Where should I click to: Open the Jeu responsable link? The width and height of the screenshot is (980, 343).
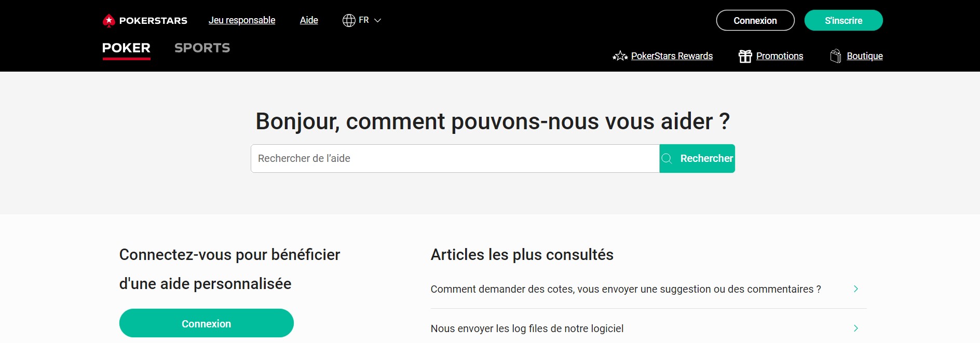tap(242, 20)
